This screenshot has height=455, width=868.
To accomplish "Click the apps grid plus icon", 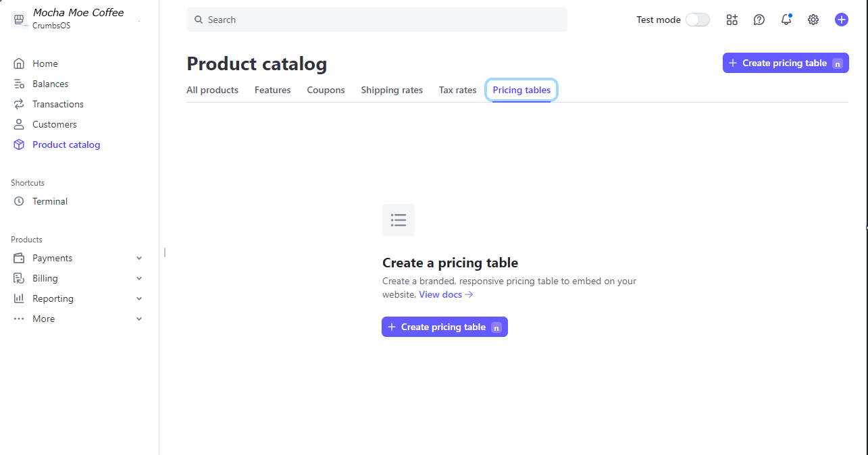I will 732,20.
